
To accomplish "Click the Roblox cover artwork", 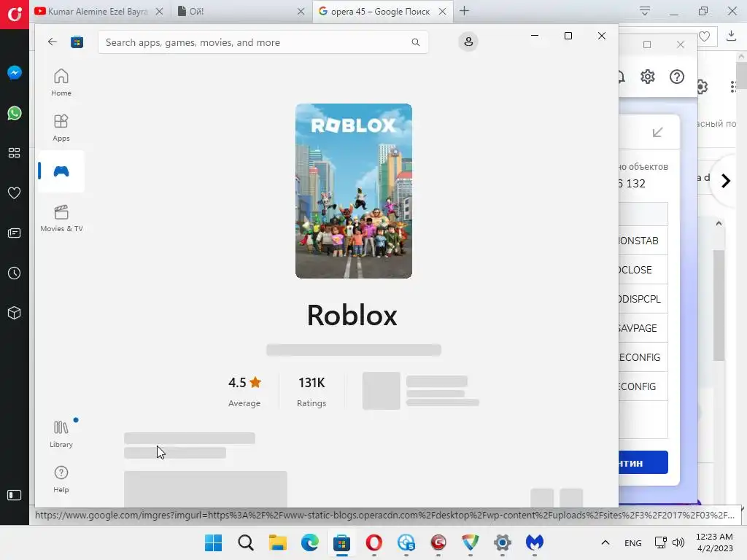I will click(x=354, y=191).
